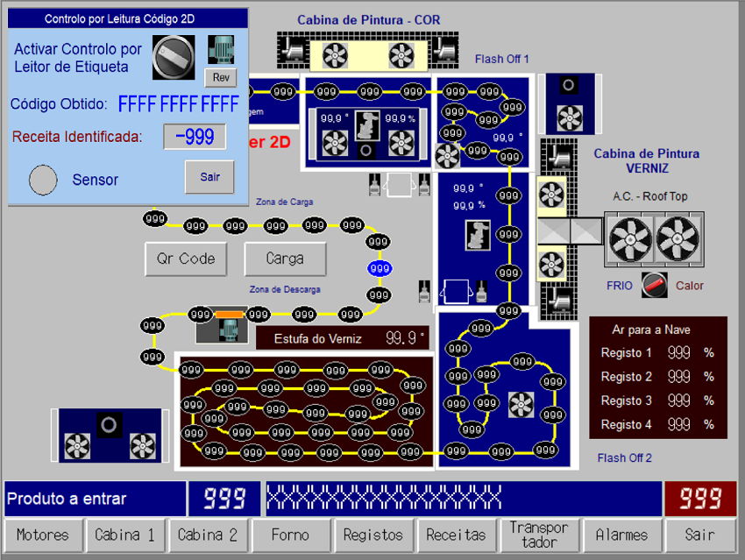Select the Registo 1 percentage value
The width and height of the screenshot is (745, 560).
point(678,353)
